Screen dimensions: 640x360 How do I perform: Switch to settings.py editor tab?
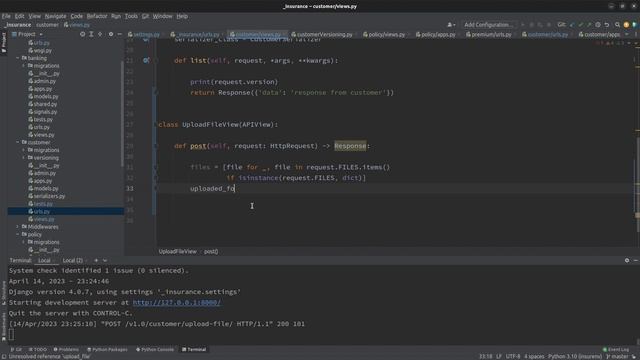144,35
